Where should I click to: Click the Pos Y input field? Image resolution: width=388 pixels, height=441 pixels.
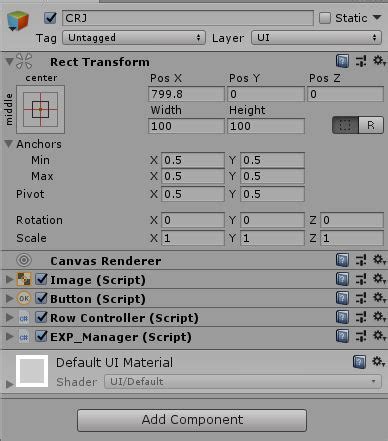(266, 94)
